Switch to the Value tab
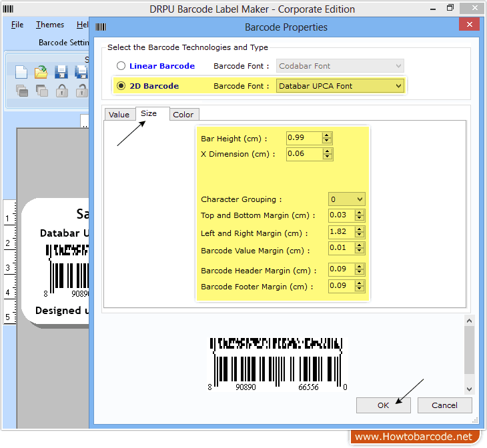 click(x=119, y=115)
